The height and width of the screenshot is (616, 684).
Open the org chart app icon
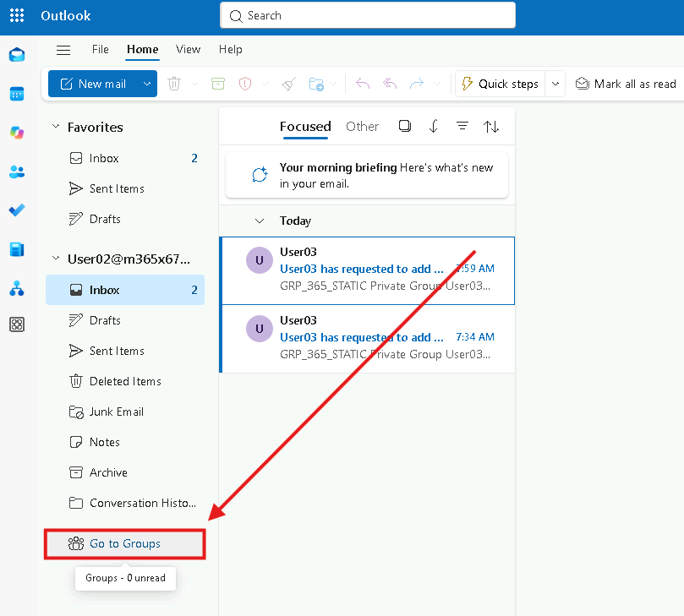17,289
